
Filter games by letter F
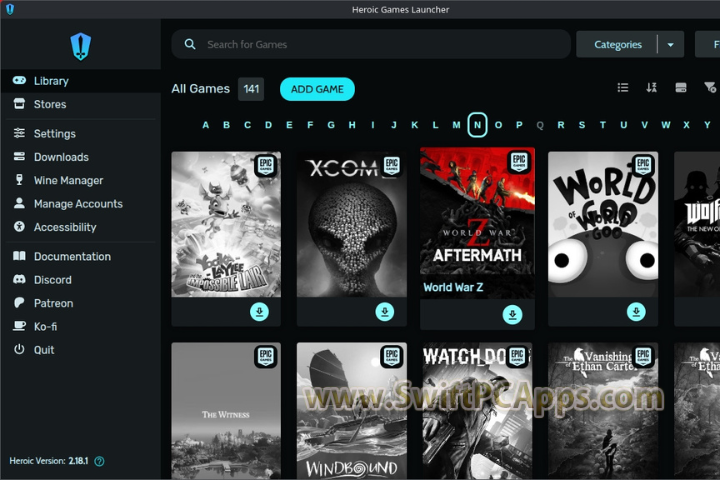click(x=310, y=125)
